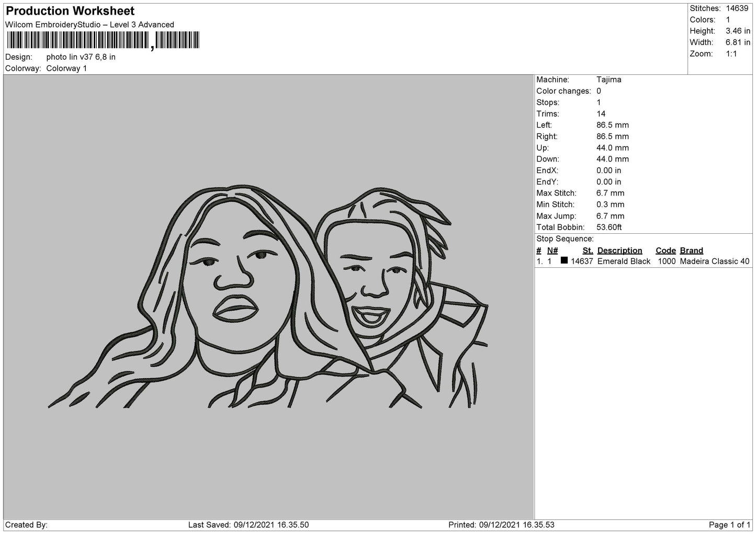The image size is (756, 534).
Task: Click the Colorway 1 value
Action: pos(66,69)
